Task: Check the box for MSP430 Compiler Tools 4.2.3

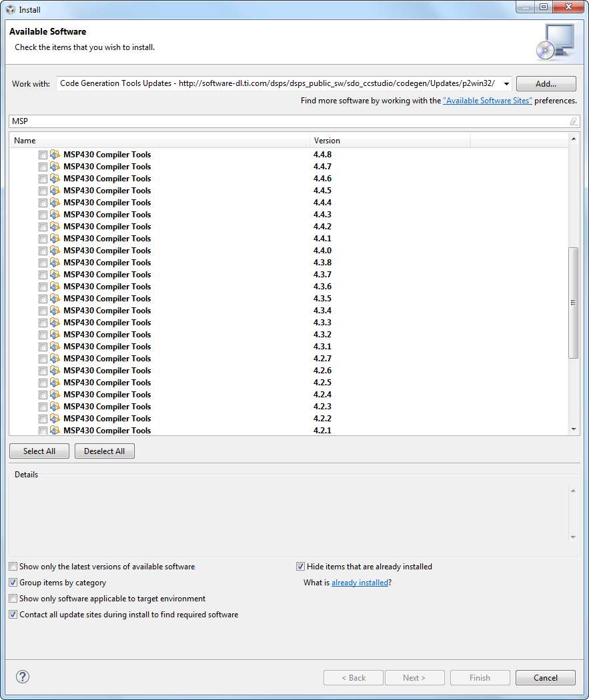Action: [x=43, y=407]
